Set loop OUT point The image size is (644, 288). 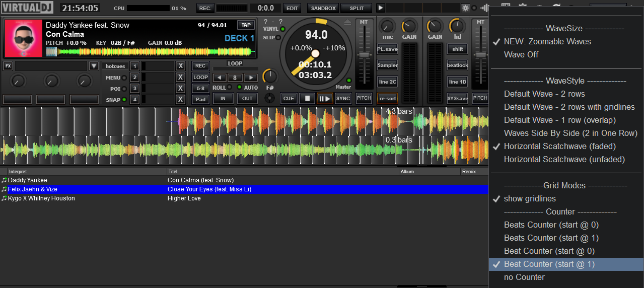pyautogui.click(x=247, y=99)
